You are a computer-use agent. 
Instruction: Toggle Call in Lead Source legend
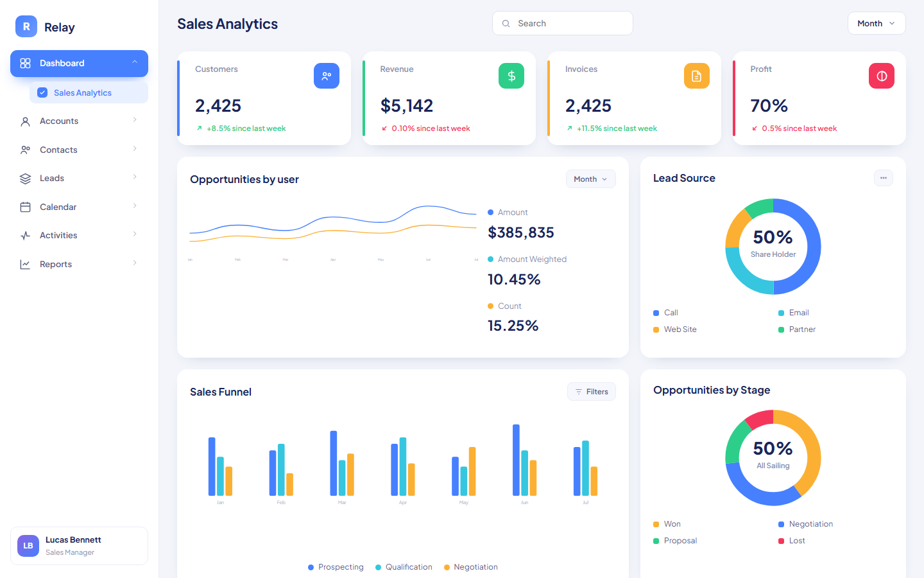[665, 313]
